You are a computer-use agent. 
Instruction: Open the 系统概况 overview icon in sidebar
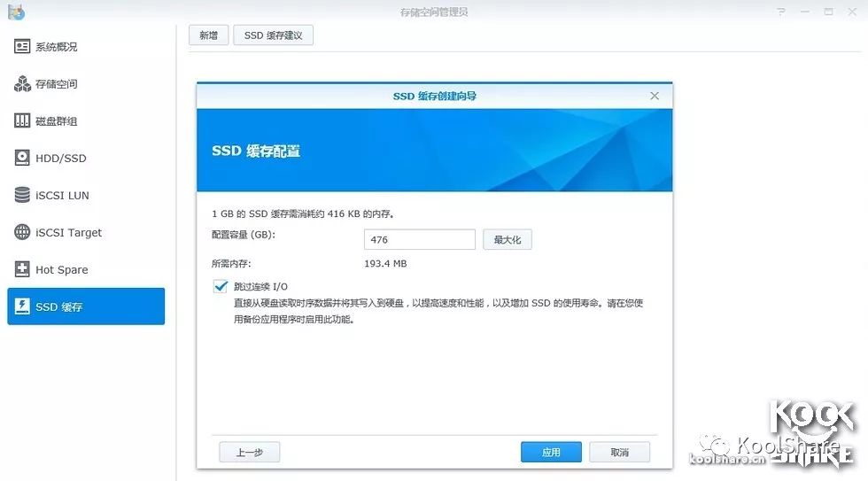(x=22, y=46)
